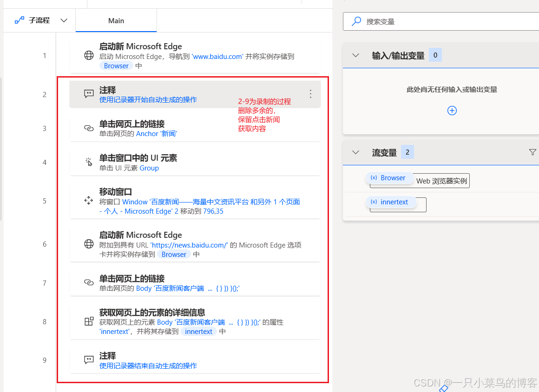Open the three-dot menu on step 2
The width and height of the screenshot is (539, 392).
click(x=310, y=94)
